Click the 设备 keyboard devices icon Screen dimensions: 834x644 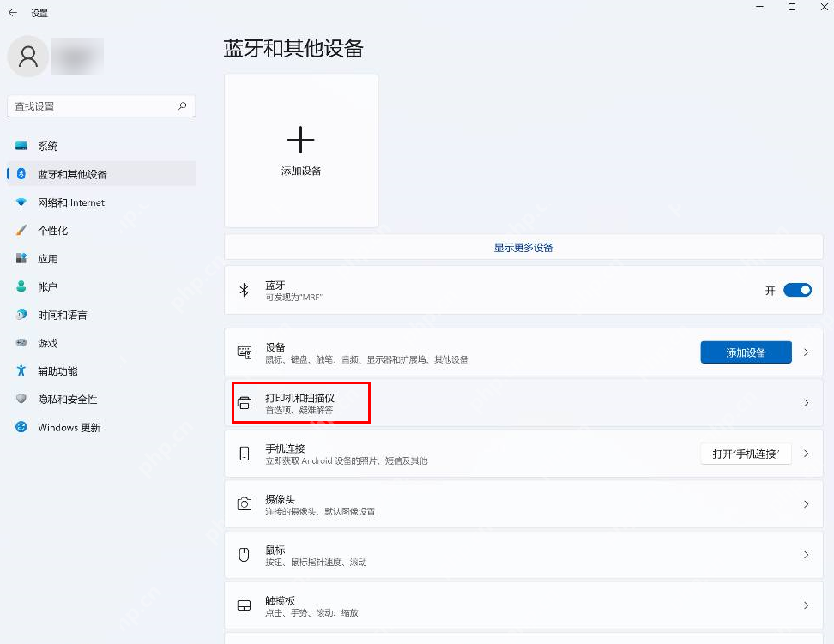point(245,352)
